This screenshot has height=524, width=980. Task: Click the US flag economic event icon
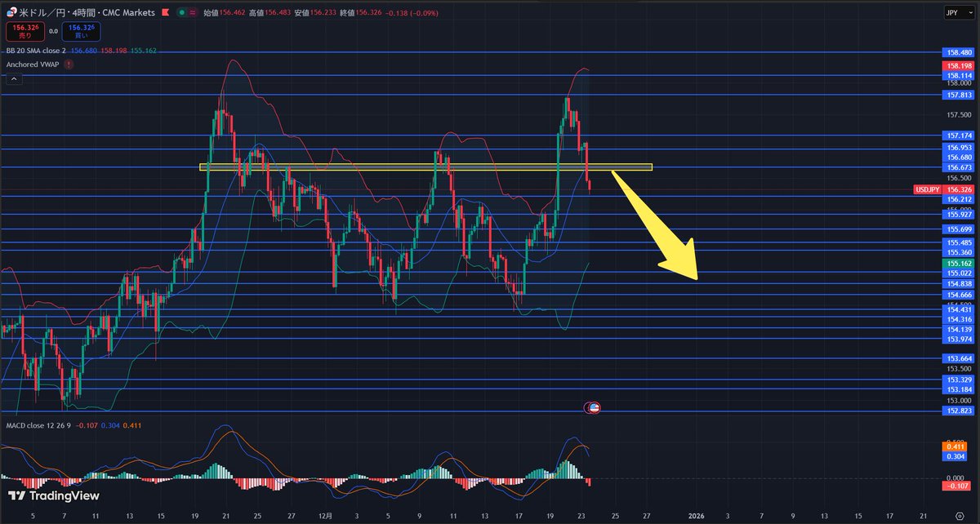point(594,406)
